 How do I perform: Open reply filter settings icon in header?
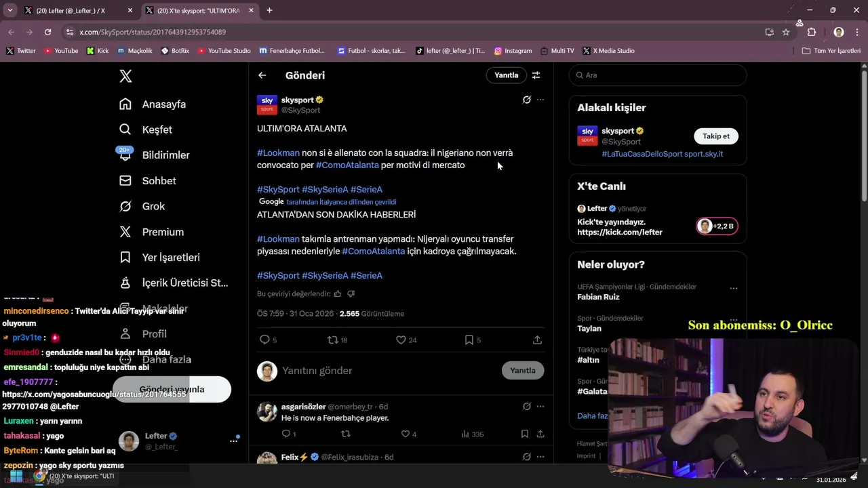(536, 75)
